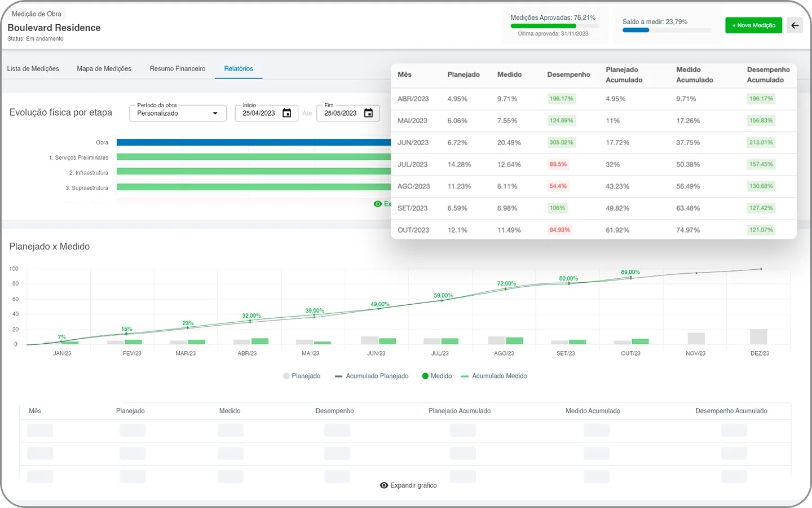Click + Nova Medição button

pos(753,25)
